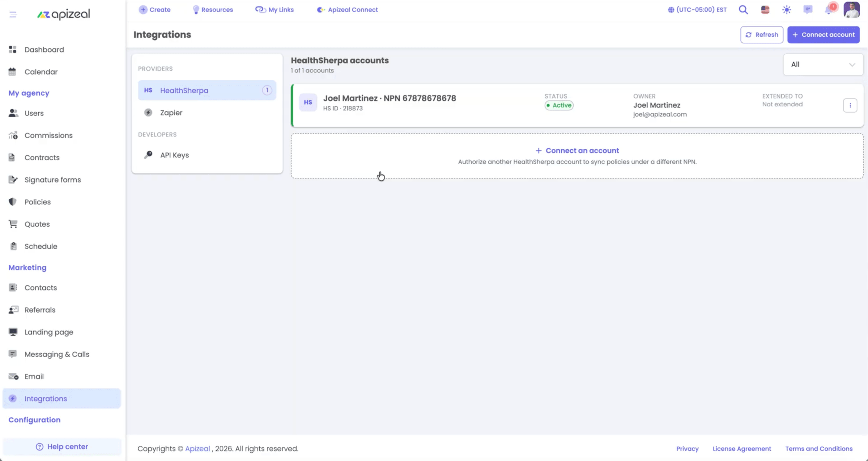Image resolution: width=868 pixels, height=461 pixels.
Task: Open Terms and Conditions link
Action: (x=819, y=449)
